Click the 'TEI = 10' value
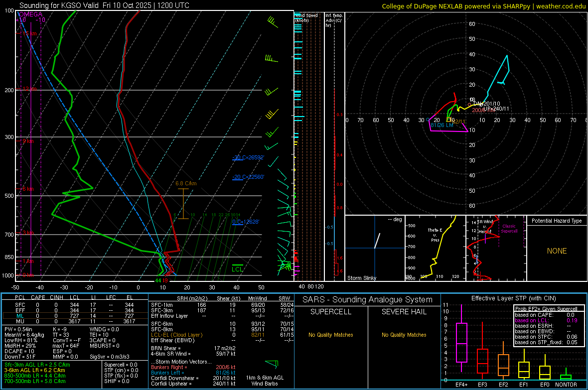Image resolution: width=588 pixels, height=390 pixels. click(x=99, y=335)
